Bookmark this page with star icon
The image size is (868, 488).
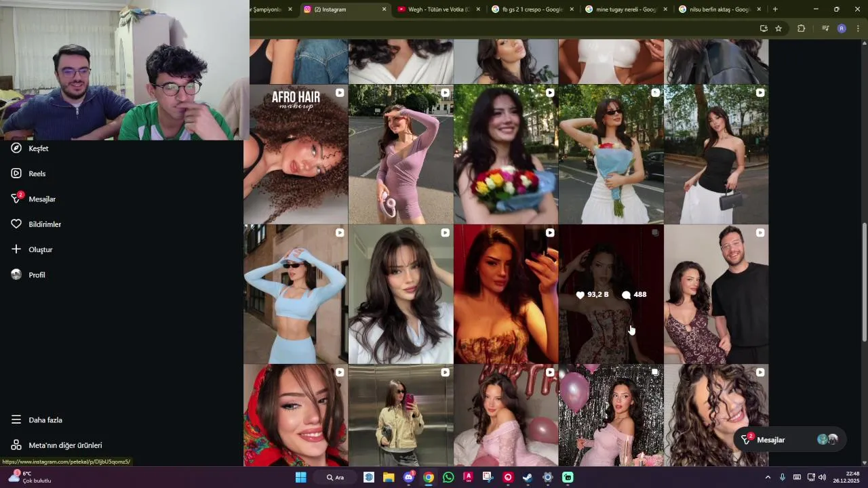[x=778, y=28]
